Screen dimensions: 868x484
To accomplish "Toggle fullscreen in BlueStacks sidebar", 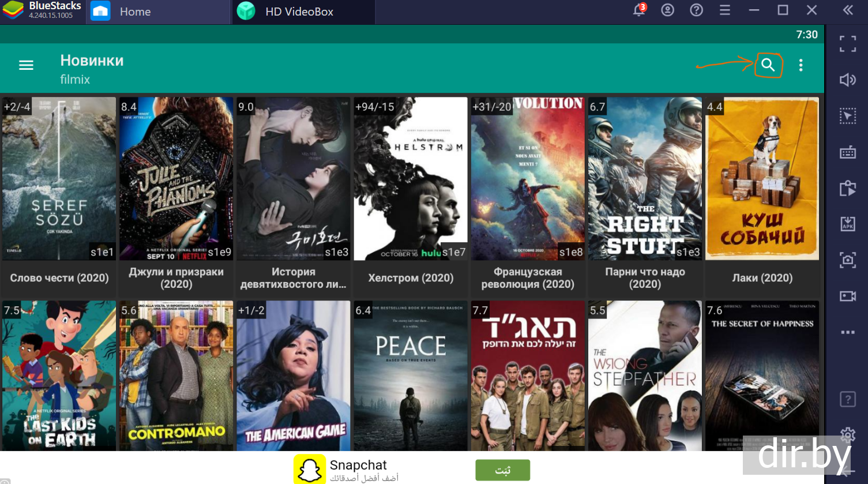I will coord(848,44).
